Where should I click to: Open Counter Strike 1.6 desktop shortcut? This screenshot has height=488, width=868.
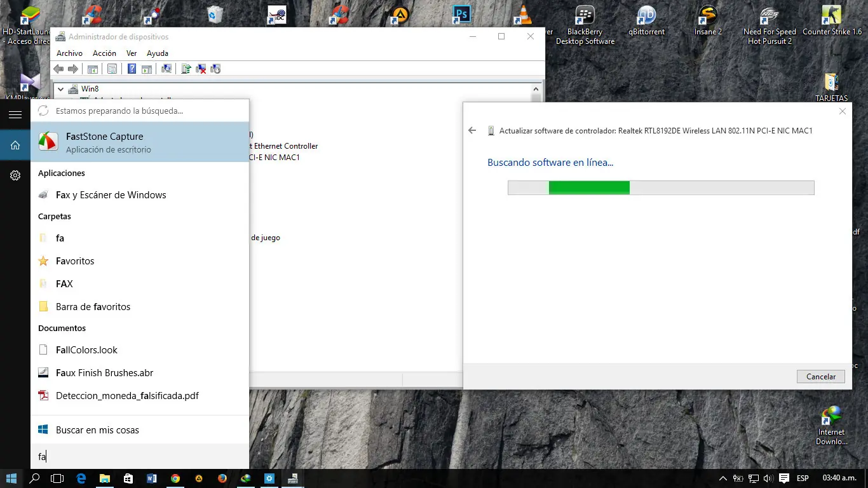tap(832, 21)
